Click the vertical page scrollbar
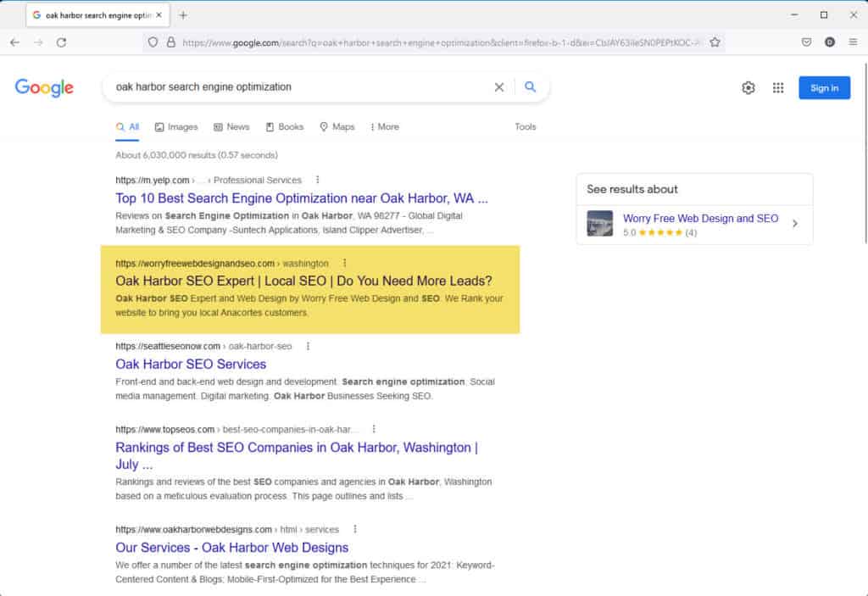The height and width of the screenshot is (596, 868). coord(865,153)
